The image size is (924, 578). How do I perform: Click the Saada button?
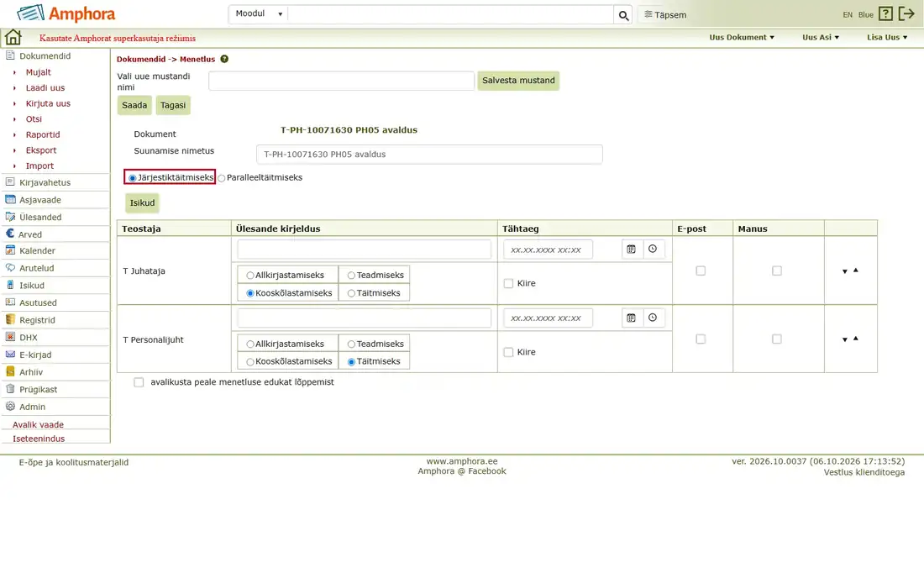tap(134, 105)
